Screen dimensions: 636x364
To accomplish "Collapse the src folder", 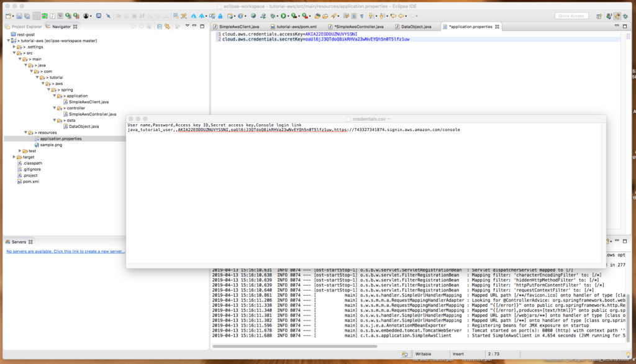I will click(x=14, y=53).
